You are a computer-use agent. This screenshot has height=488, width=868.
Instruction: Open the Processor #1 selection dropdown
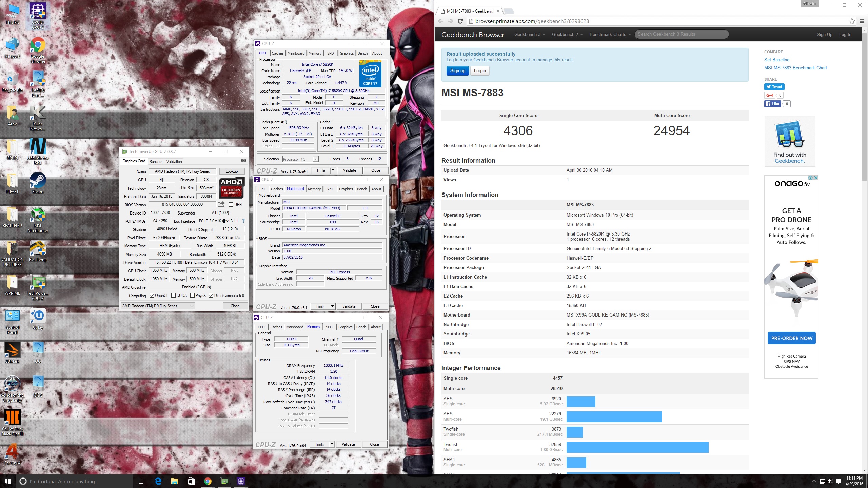click(x=300, y=159)
